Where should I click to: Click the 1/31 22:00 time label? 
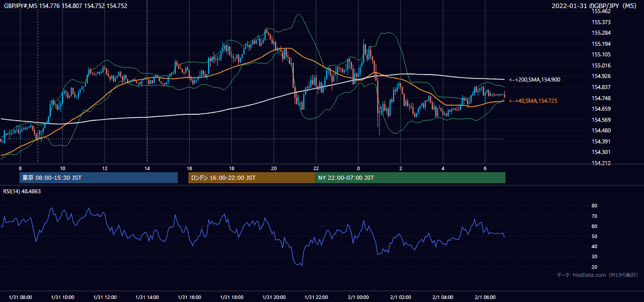pyautogui.click(x=316, y=297)
